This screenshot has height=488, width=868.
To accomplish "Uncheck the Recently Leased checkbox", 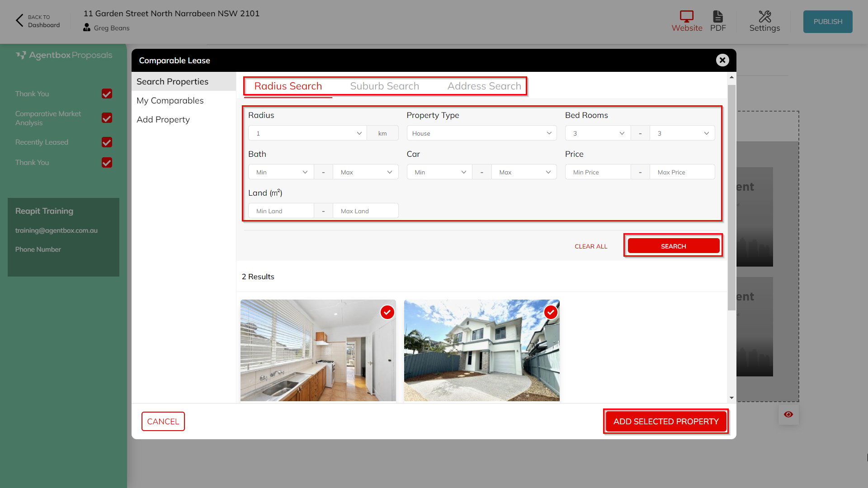I will tap(107, 142).
